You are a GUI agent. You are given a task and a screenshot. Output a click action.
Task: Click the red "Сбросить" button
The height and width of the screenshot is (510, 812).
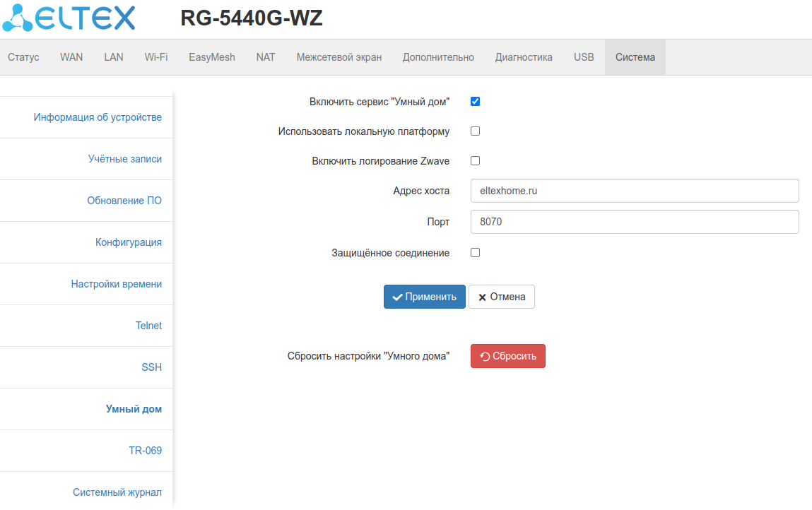(507, 356)
